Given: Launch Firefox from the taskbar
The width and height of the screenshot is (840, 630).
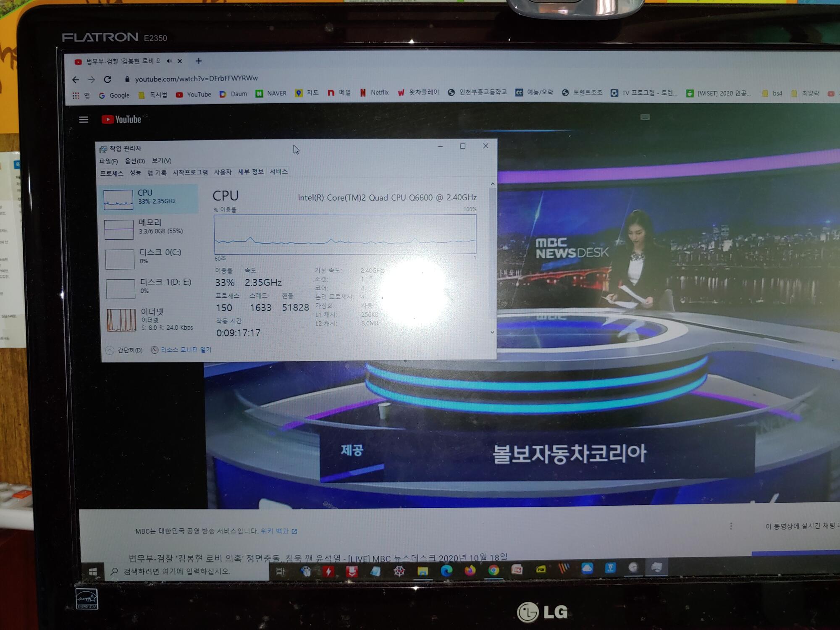Looking at the screenshot, I should (x=470, y=570).
